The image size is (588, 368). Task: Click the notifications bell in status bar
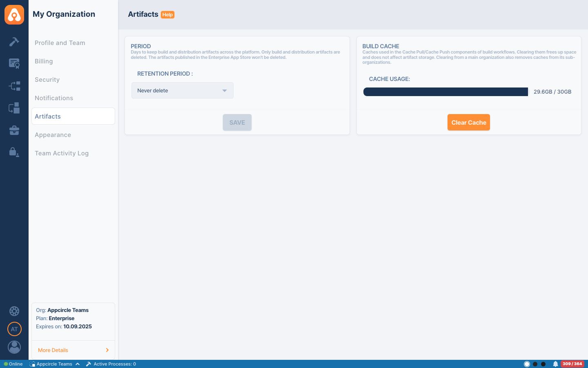tap(555, 364)
